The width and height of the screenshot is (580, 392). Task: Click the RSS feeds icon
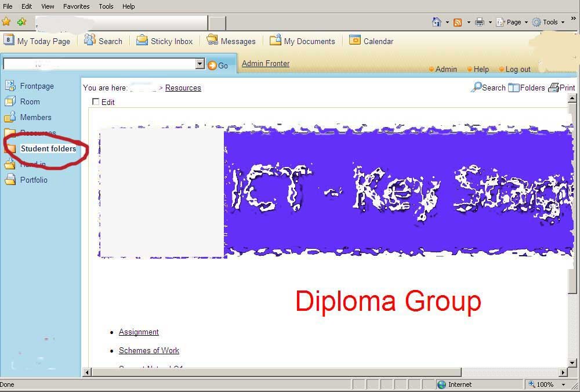pyautogui.click(x=458, y=23)
